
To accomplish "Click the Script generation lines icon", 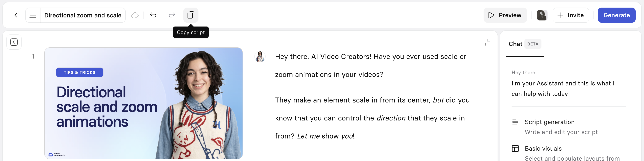I will click(515, 122).
